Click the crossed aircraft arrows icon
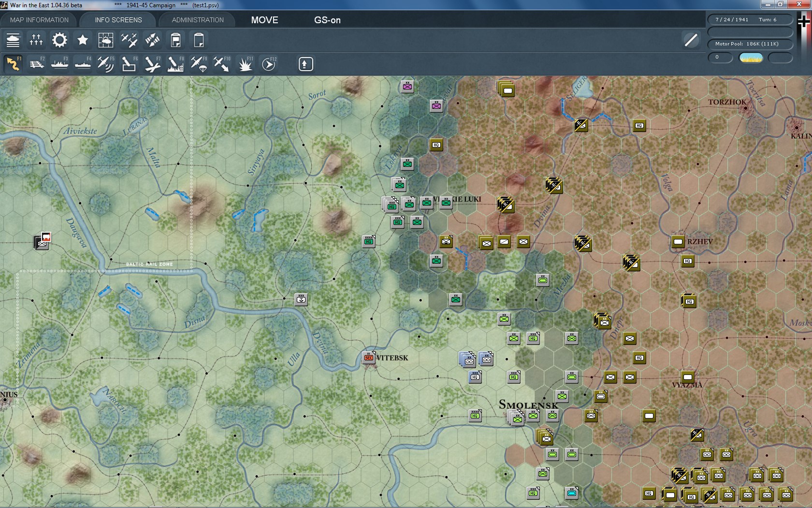Image resolution: width=812 pixels, height=508 pixels. [x=152, y=40]
